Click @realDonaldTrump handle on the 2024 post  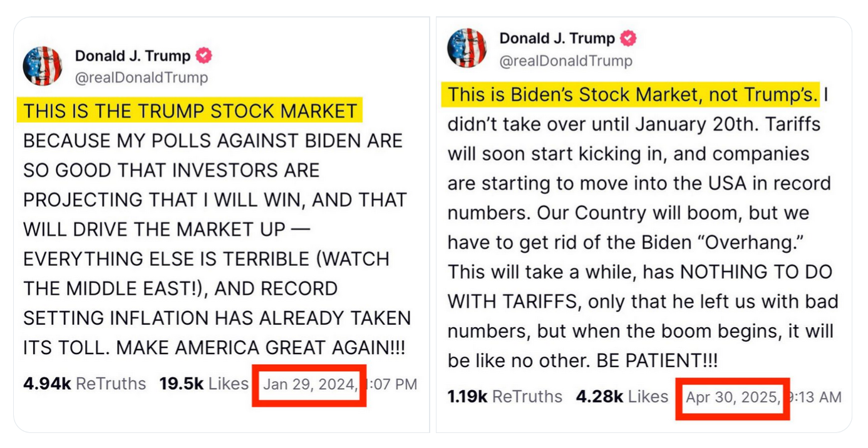click(142, 78)
